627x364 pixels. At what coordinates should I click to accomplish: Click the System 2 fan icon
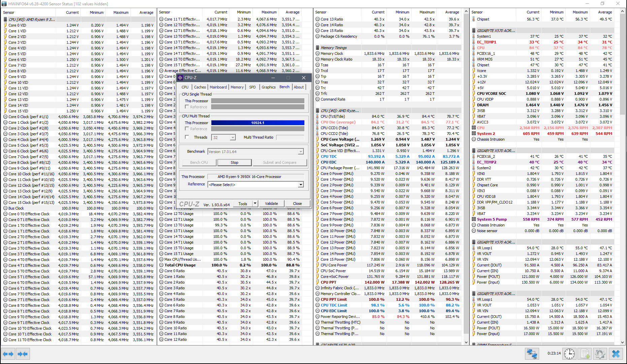coord(474,134)
